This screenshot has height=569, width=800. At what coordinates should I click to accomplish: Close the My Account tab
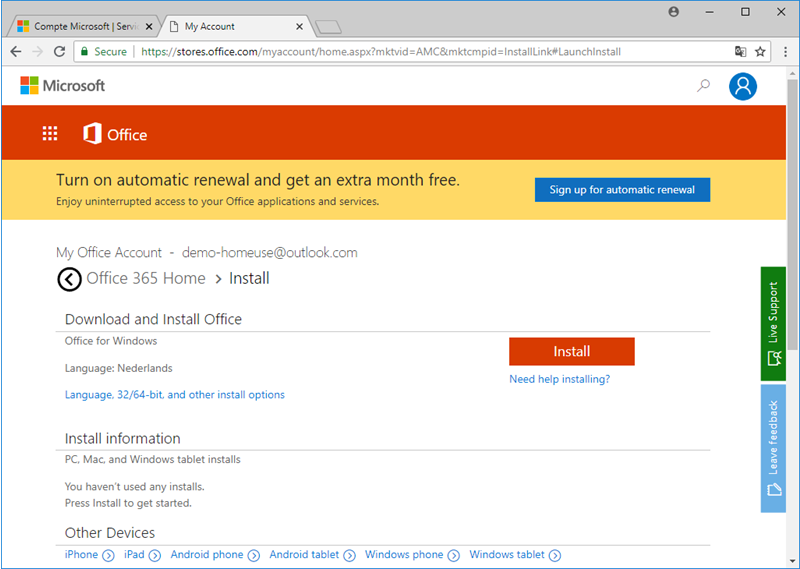pyautogui.click(x=299, y=27)
